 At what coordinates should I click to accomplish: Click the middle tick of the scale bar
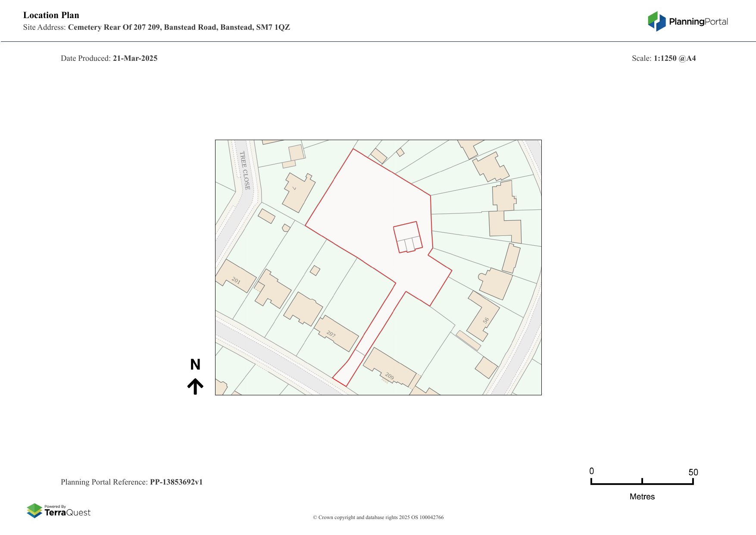click(642, 481)
